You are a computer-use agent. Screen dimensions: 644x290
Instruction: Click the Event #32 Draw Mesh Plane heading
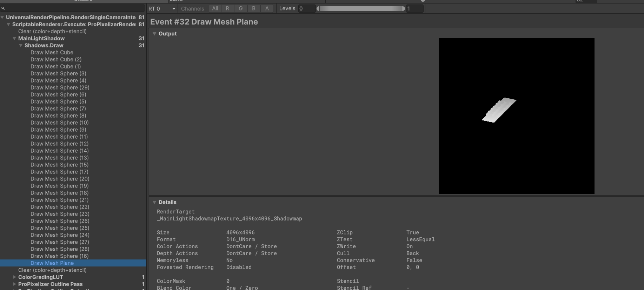coord(204,22)
